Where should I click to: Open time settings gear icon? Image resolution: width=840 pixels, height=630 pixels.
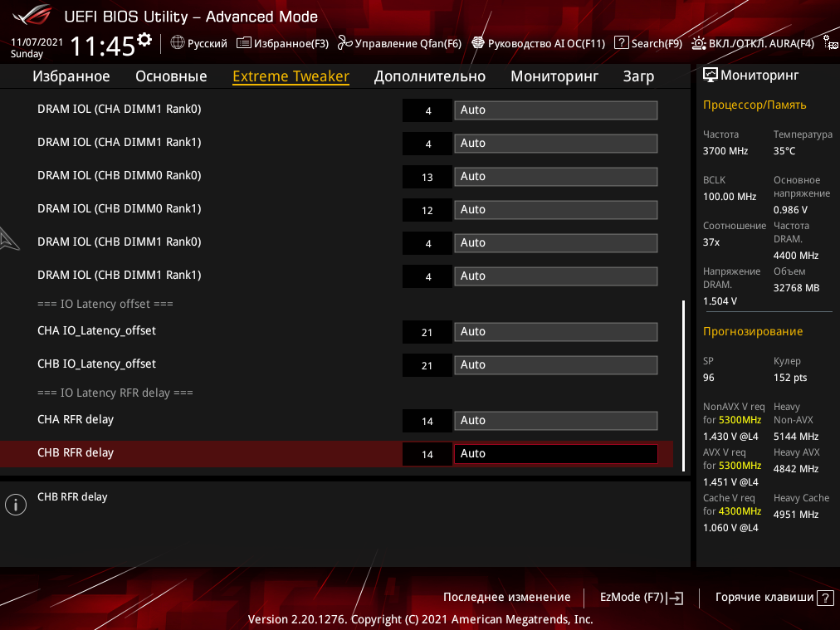tap(144, 40)
